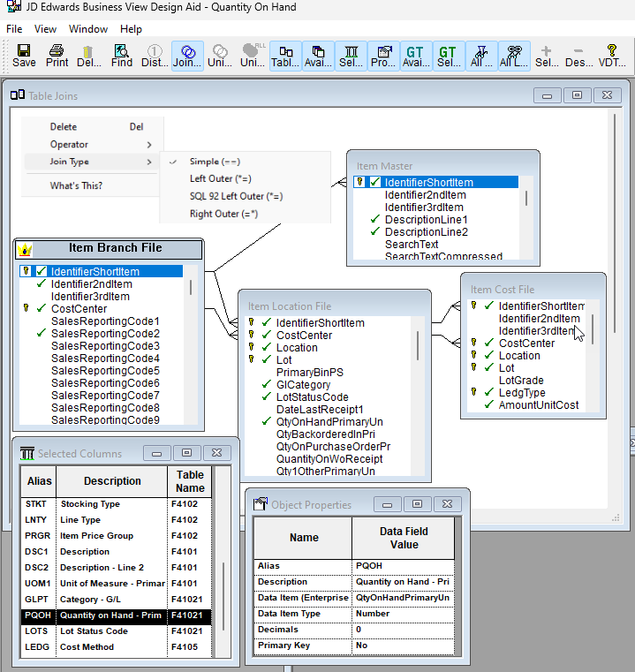Click the Print toolbar icon
The width and height of the screenshot is (635, 672).
point(57,56)
